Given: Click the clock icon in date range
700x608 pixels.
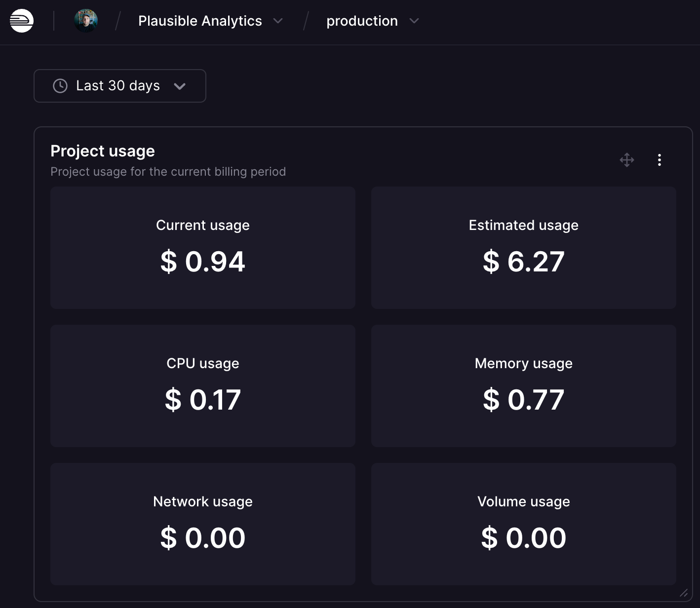Looking at the screenshot, I should [60, 86].
